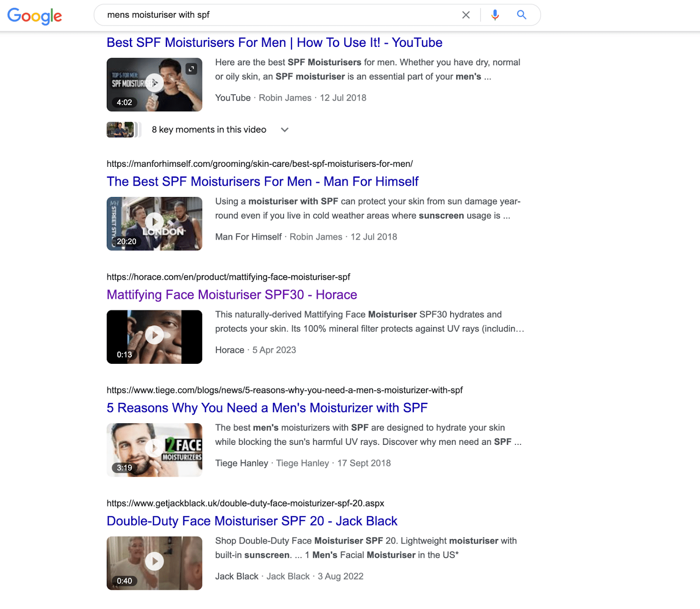This screenshot has width=700, height=609.
Task: Click into the search input field
Action: click(x=280, y=15)
